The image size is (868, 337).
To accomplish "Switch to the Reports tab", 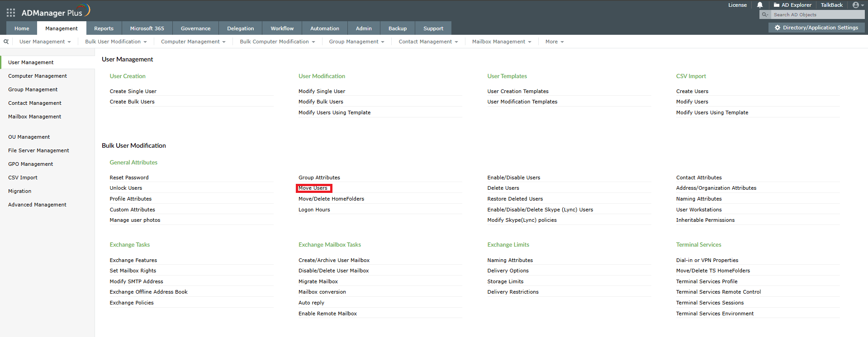I will (104, 28).
